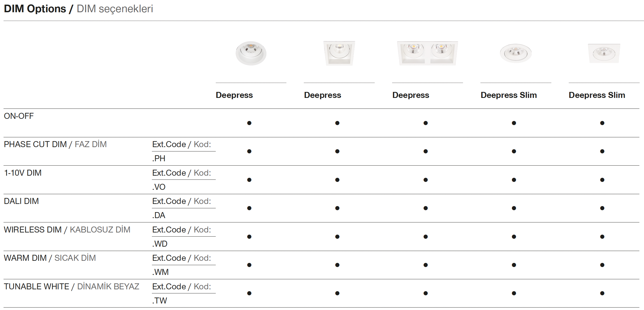Screen dimensions: 644x310
Task: Select the square Deepress Slim downlight image
Action: click(x=604, y=53)
